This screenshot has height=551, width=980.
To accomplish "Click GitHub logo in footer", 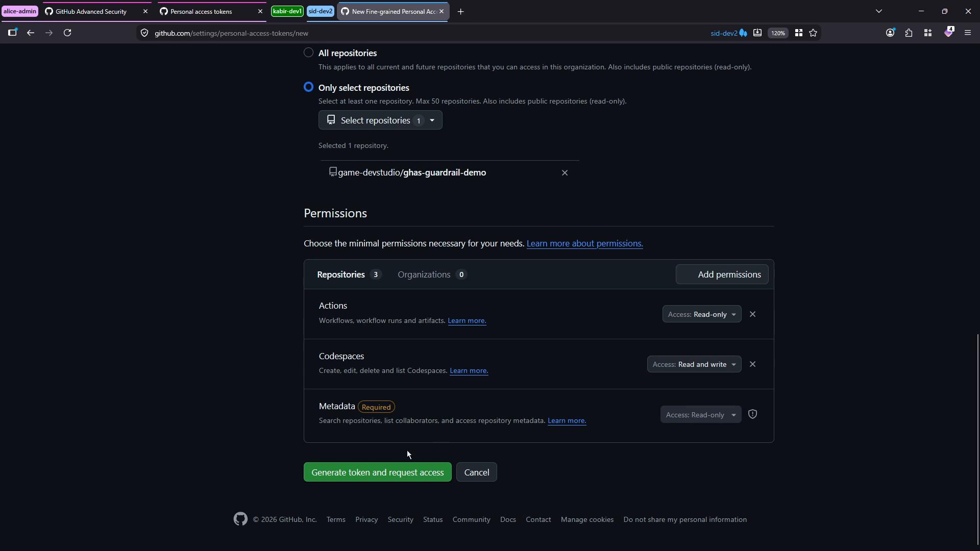I will pyautogui.click(x=240, y=519).
